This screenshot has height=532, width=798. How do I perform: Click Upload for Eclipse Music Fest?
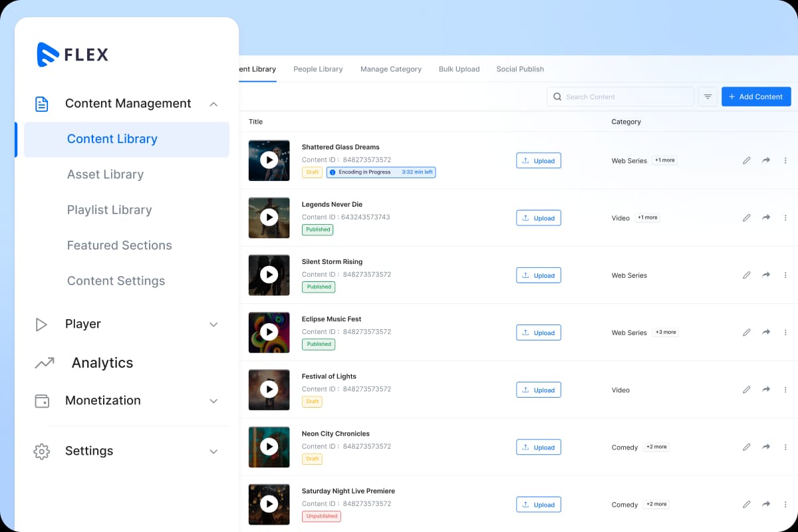[539, 332]
